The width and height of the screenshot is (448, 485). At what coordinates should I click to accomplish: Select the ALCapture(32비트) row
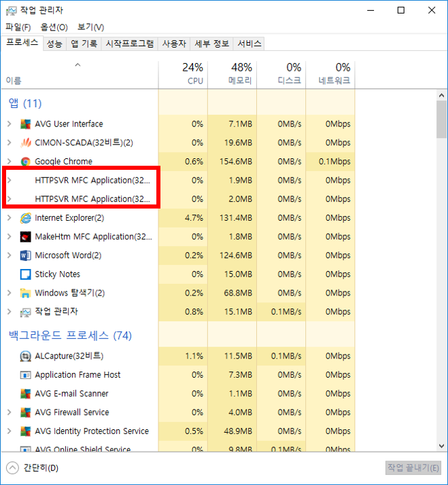tap(178, 357)
